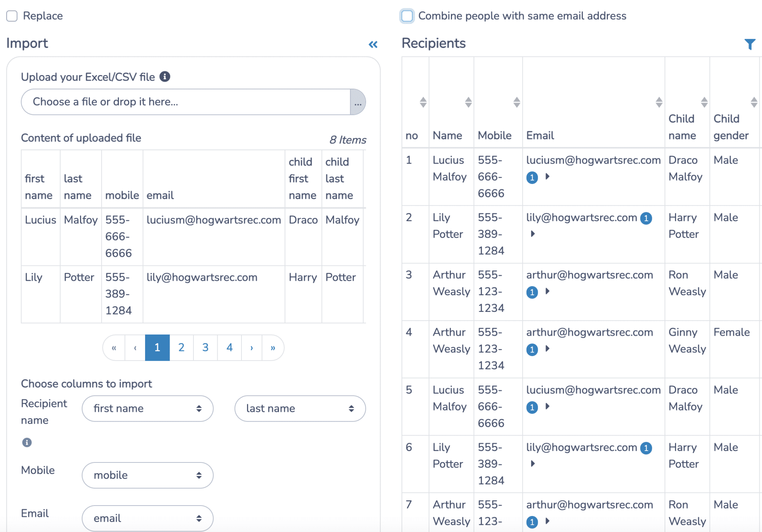This screenshot has height=532, width=762.
Task: Sort recipients by Email column
Action: point(659,102)
